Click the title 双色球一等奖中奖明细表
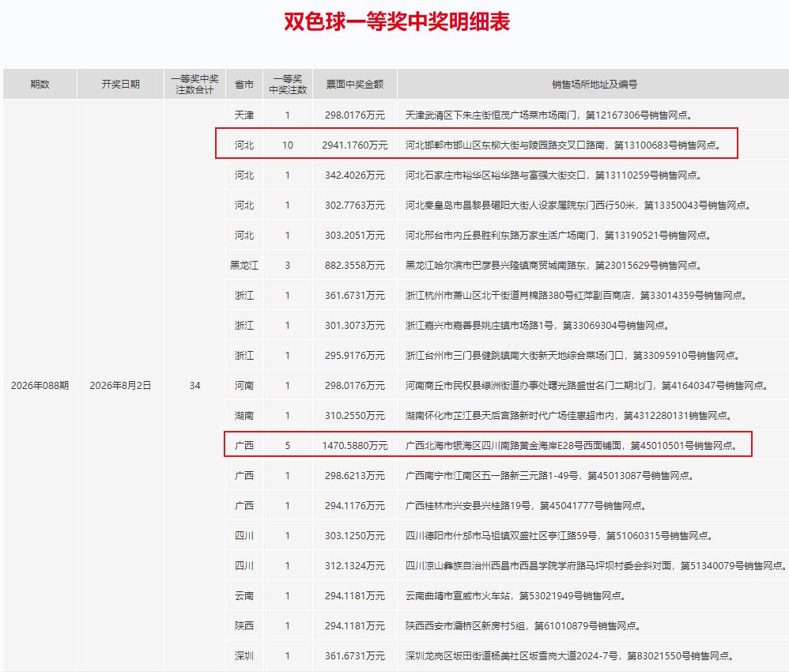This screenshot has width=789, height=672. 397,21
